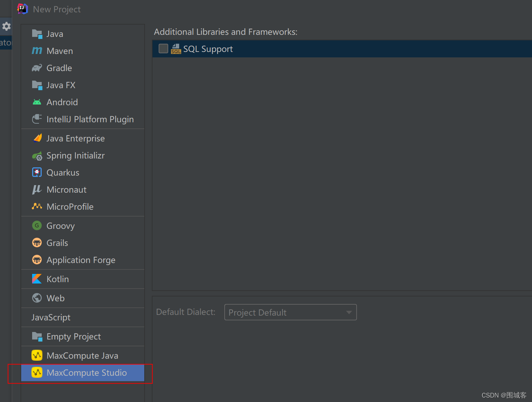Viewport: 532px width, 402px height.
Task: Select Groovy project type
Action: (x=83, y=226)
